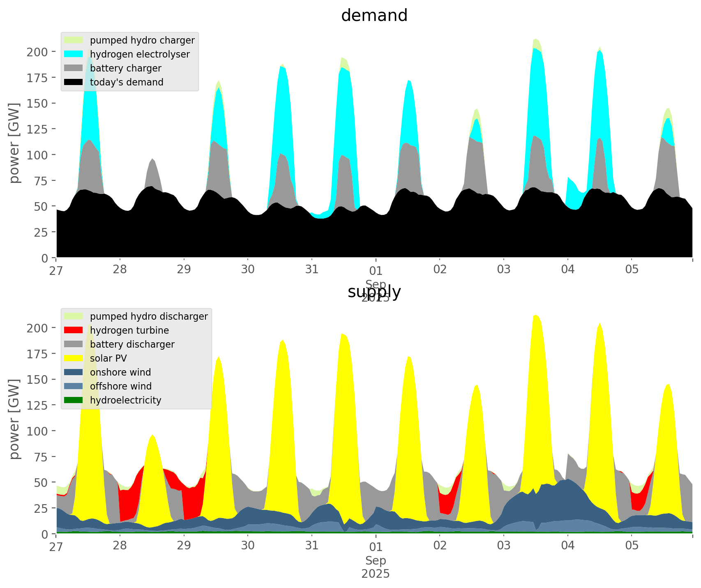Click the supply chart's power [GW] axis label

pos(14,419)
